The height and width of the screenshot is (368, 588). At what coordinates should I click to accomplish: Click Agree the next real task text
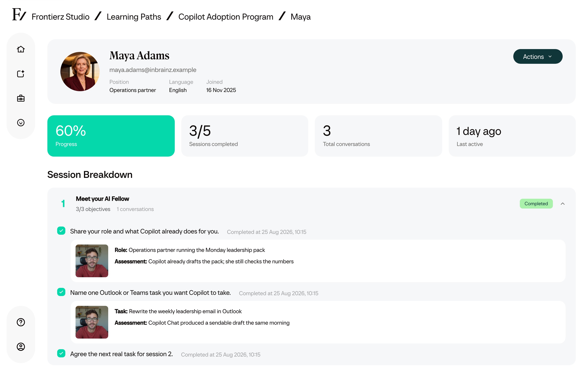coord(121,354)
